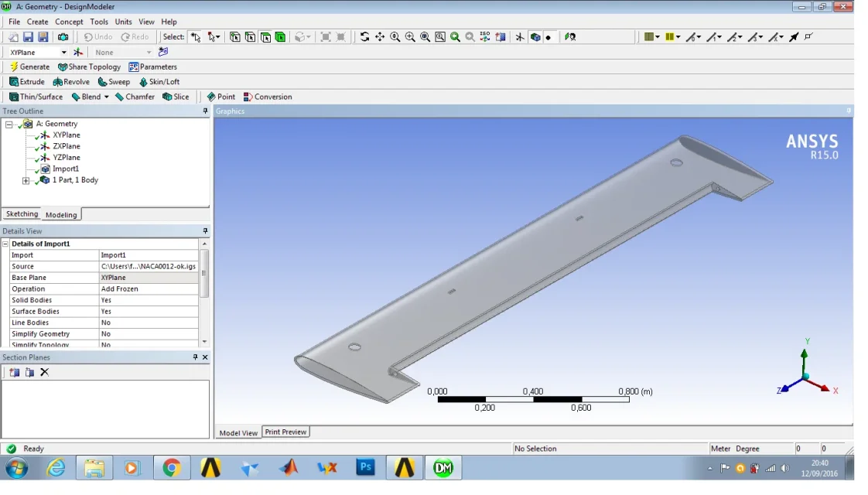This screenshot has width=868, height=495.
Task: Expand the 1 Part, 1 Body node
Action: (x=26, y=181)
